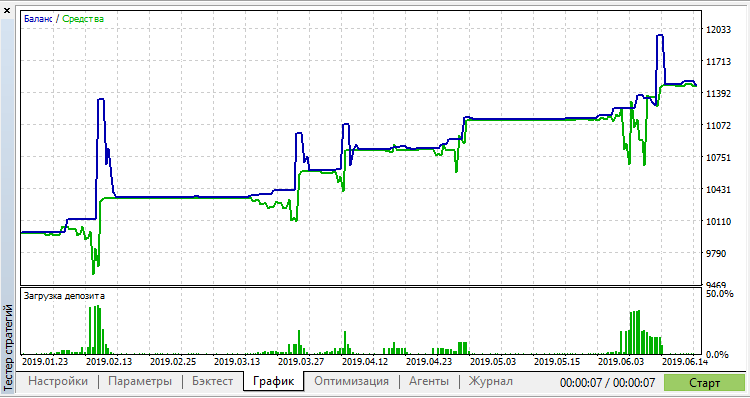Click the 2019.05.15 date label
Screen dimensions: 750x398
coord(557,361)
